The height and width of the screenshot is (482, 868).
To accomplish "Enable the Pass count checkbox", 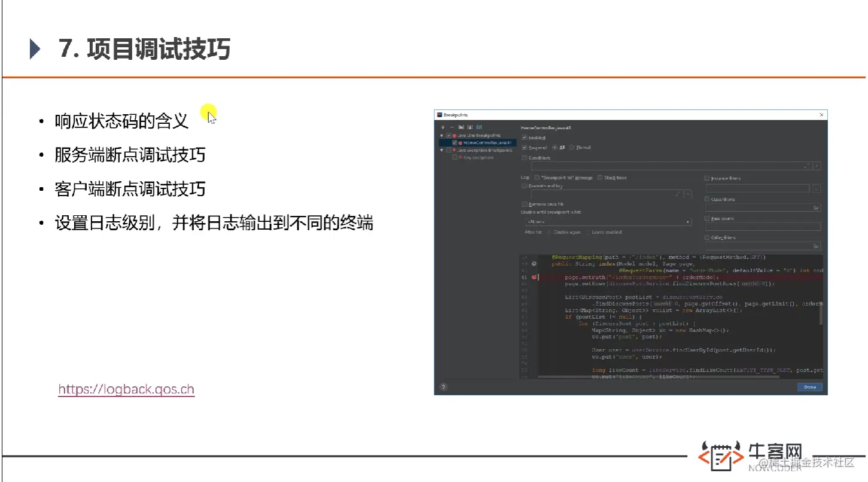I will pos(706,218).
